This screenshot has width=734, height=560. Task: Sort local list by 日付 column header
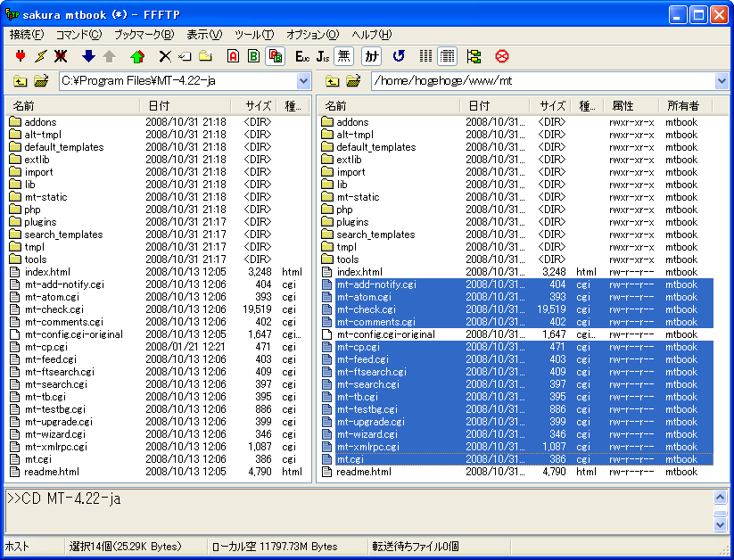(x=186, y=106)
